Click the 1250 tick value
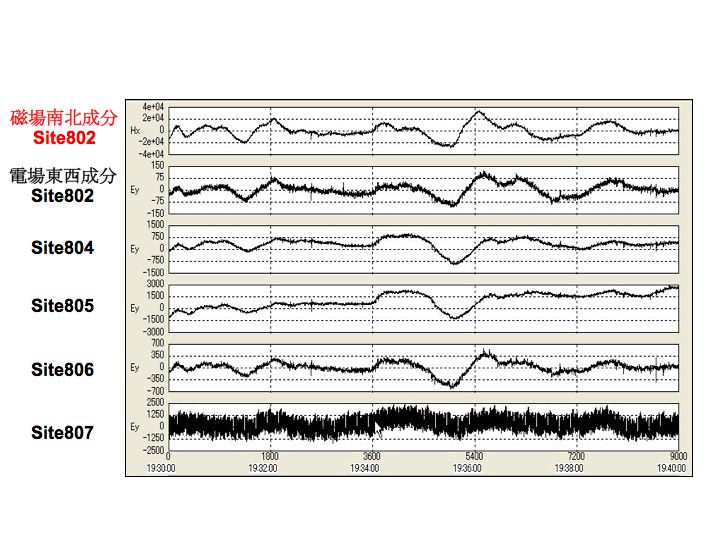This screenshot has width=720, height=540. (156, 414)
